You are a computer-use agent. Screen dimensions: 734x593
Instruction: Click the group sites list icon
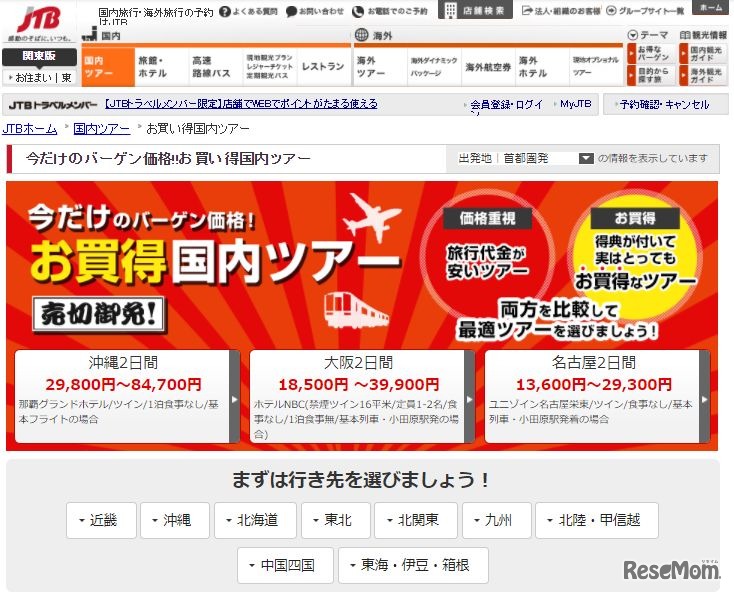click(x=611, y=10)
